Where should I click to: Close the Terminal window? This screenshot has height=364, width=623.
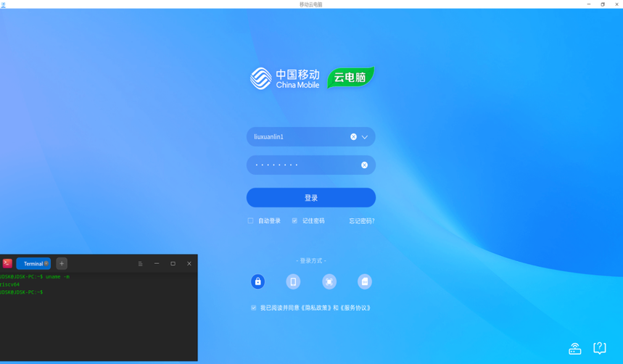(x=189, y=263)
